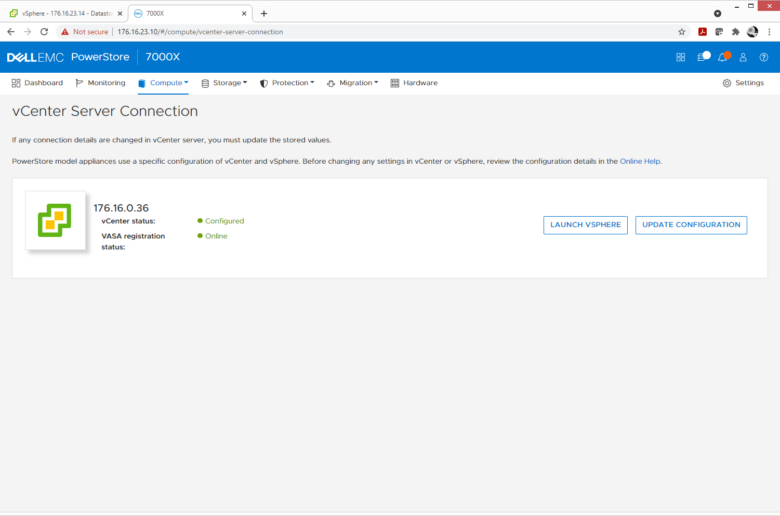The image size is (780, 516).
Task: Switch to the vSphere browser tab
Action: pyautogui.click(x=66, y=13)
